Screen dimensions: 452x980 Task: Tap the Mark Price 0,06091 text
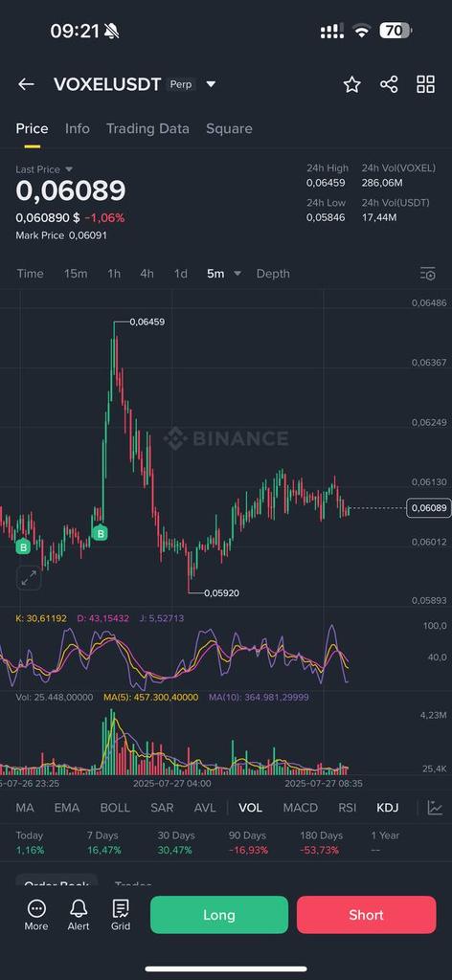[61, 235]
